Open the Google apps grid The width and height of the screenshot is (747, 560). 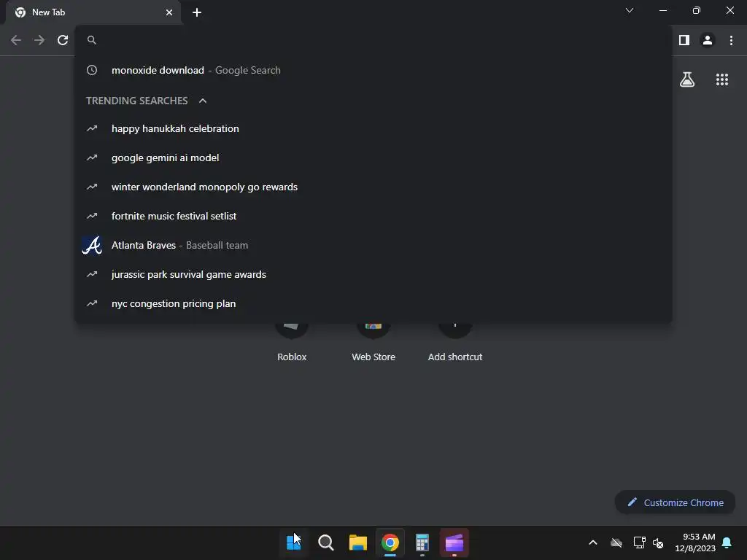pyautogui.click(x=722, y=79)
